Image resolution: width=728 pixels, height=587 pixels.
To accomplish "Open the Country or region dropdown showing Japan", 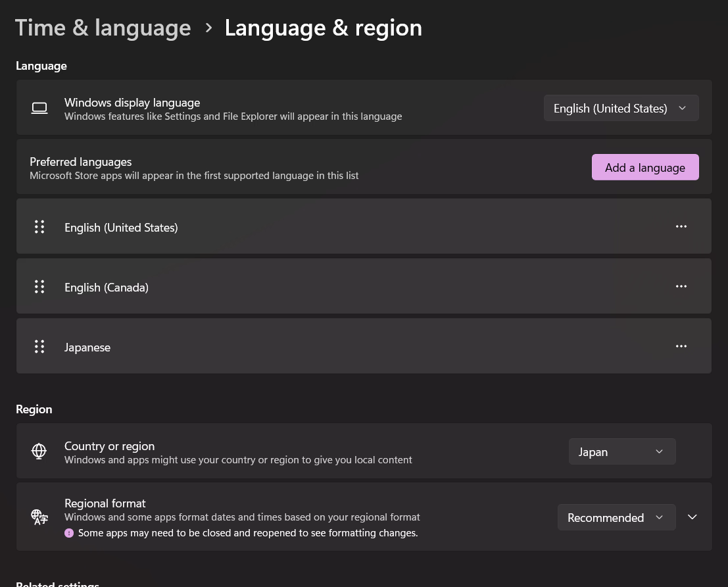I will click(621, 451).
